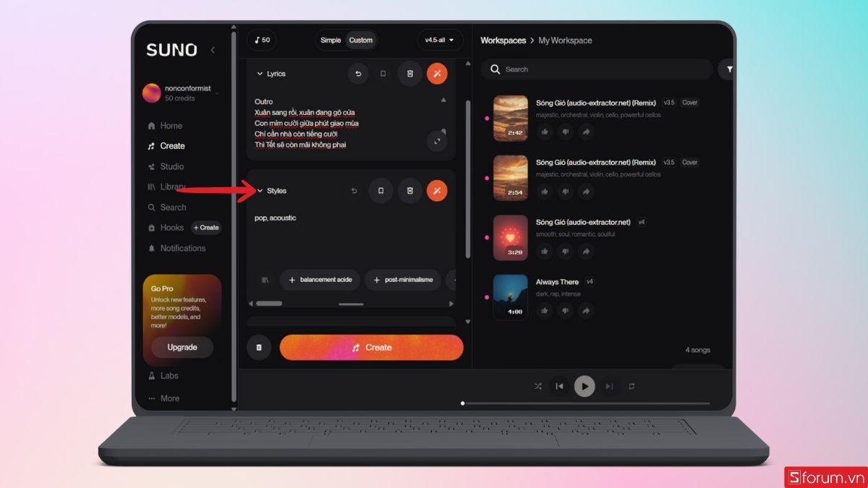868x488 pixels.
Task: Share the 2:54 Sóng Gió Remix song
Action: tap(587, 192)
